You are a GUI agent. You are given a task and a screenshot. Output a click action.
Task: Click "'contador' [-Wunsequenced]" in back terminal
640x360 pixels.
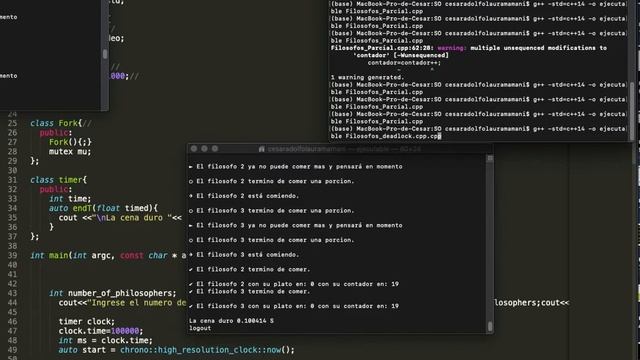point(401,56)
